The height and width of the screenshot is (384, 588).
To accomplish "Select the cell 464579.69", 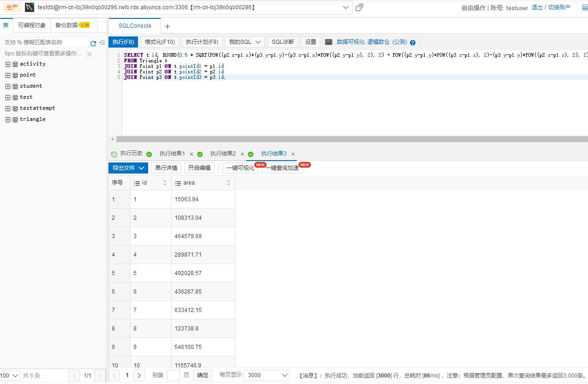I will click(x=203, y=236).
